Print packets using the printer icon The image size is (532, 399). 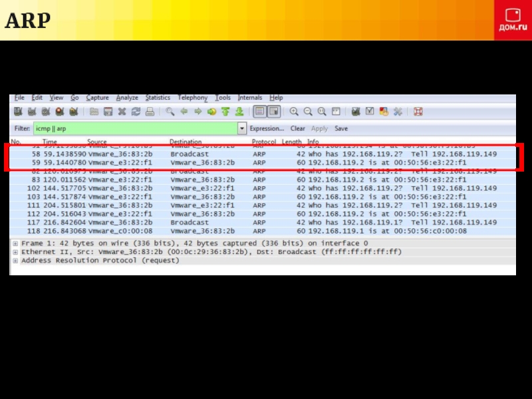150,112
